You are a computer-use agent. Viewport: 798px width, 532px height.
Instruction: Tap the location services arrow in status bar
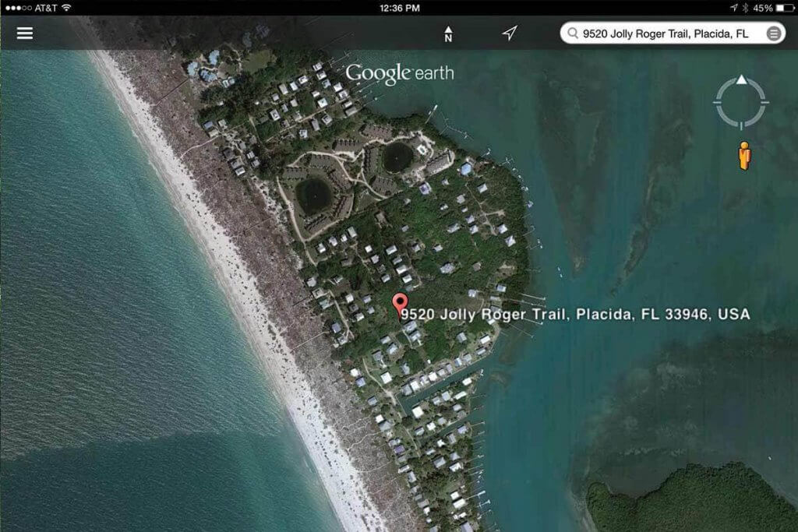click(x=733, y=8)
